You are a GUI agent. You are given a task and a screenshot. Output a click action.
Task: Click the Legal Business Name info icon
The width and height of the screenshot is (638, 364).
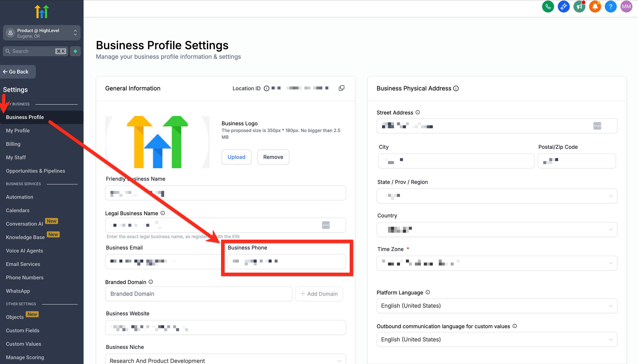[x=163, y=213]
